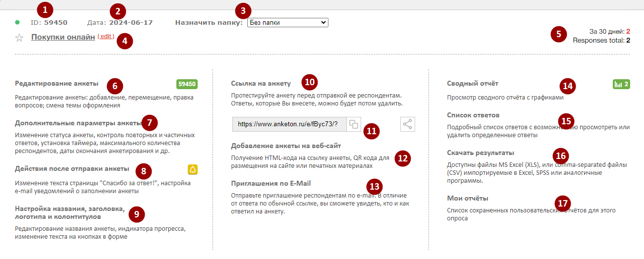Click the survey link URL field

click(x=288, y=124)
